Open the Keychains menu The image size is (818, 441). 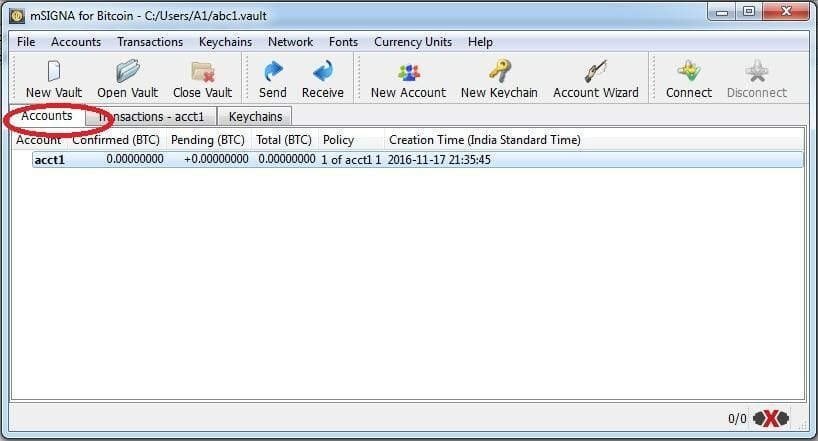click(225, 42)
